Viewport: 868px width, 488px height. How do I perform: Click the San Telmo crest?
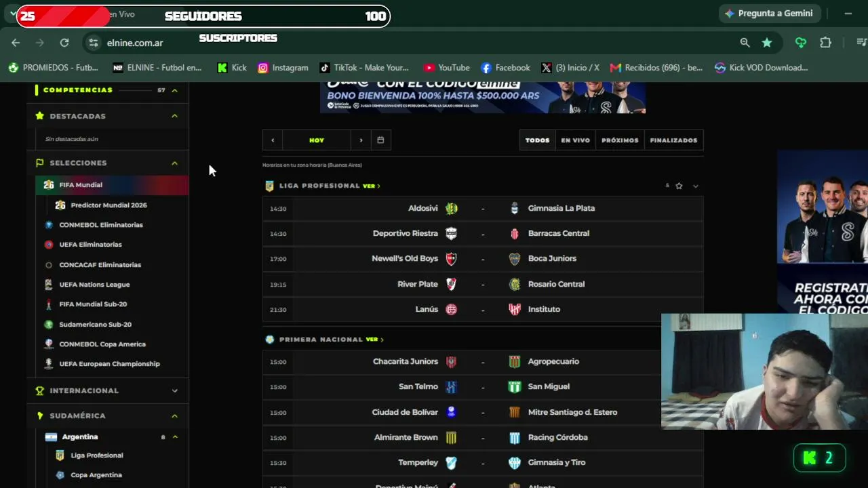pos(451,387)
